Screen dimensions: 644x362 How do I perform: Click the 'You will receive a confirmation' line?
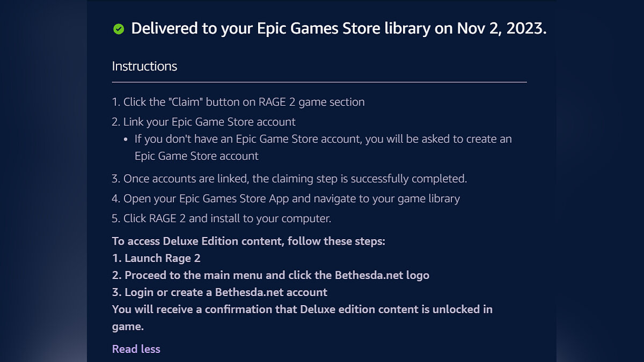point(302,309)
